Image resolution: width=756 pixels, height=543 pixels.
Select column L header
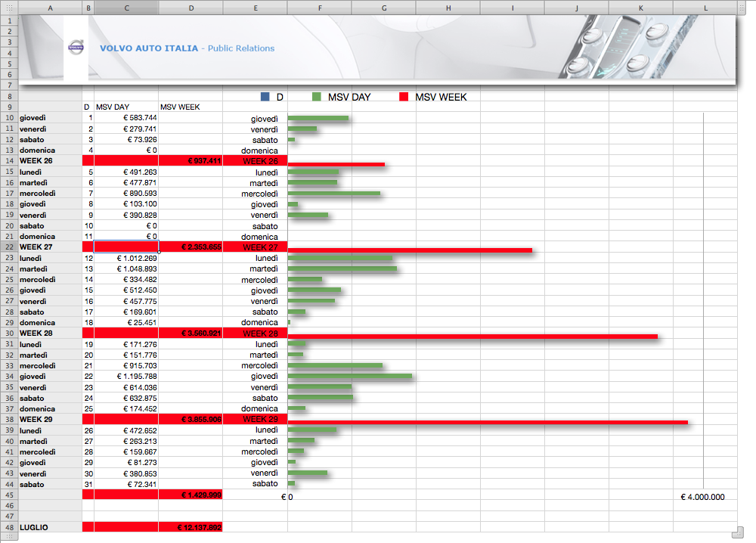[705, 8]
